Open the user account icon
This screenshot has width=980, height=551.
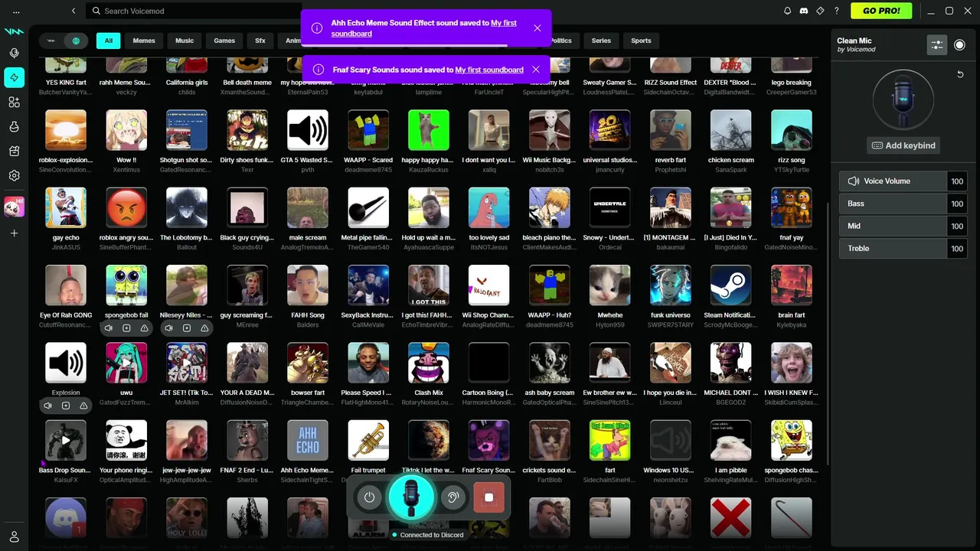tap(14, 536)
